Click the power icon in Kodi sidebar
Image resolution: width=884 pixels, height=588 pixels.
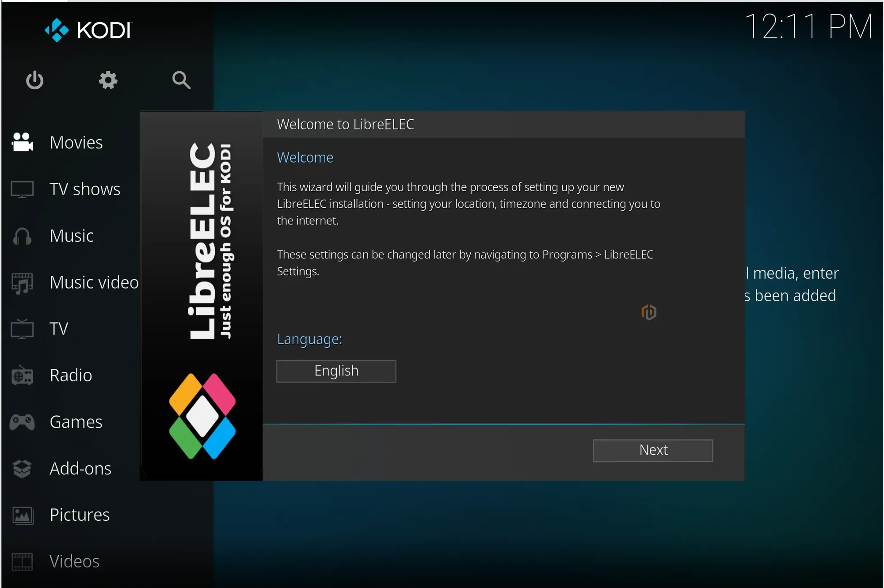click(34, 80)
